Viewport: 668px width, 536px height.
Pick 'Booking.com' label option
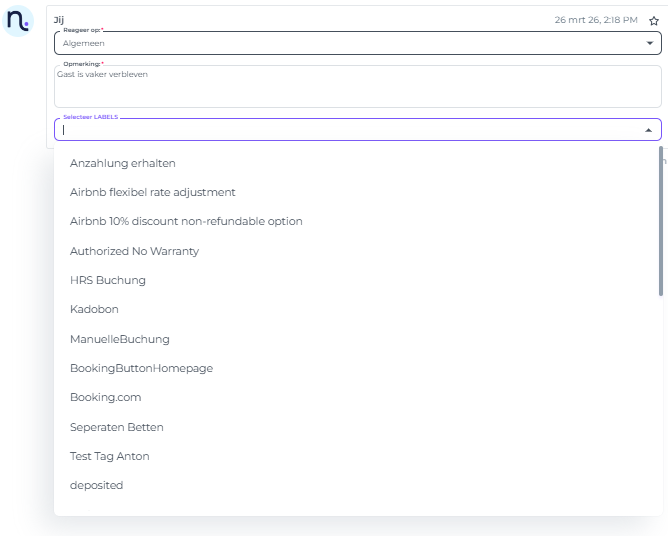[105, 397]
